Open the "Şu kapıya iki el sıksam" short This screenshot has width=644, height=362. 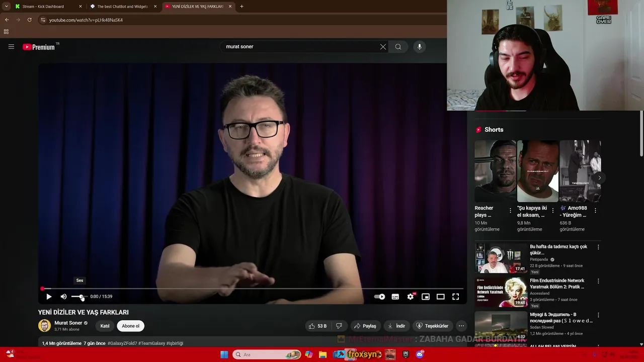(x=538, y=171)
